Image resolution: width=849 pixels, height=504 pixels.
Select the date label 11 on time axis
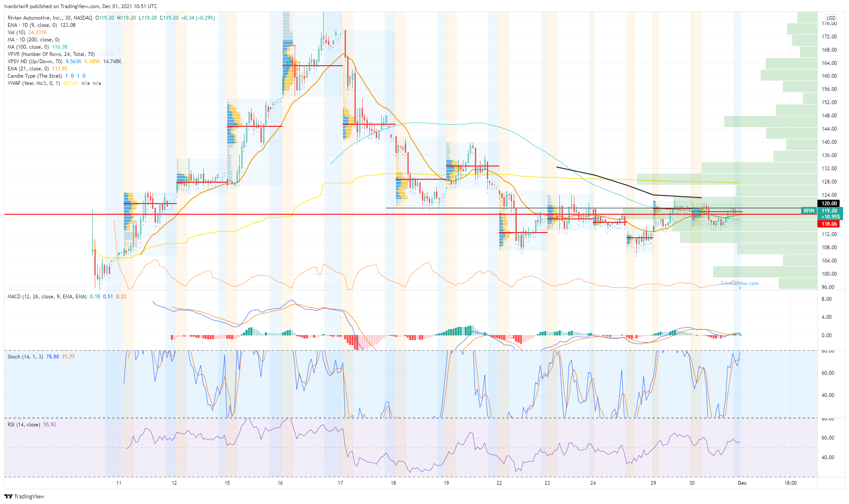pyautogui.click(x=119, y=483)
